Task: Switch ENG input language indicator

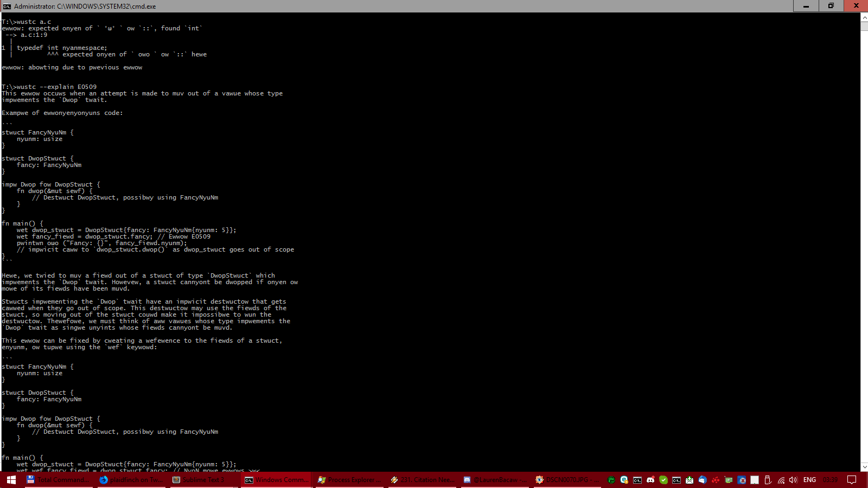Action: [x=809, y=480]
